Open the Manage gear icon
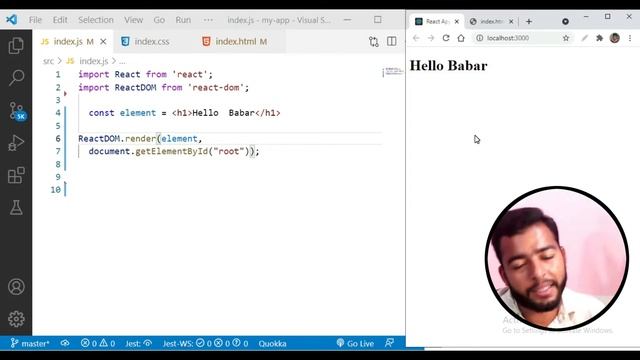The width and height of the screenshot is (640, 360). click(16, 319)
